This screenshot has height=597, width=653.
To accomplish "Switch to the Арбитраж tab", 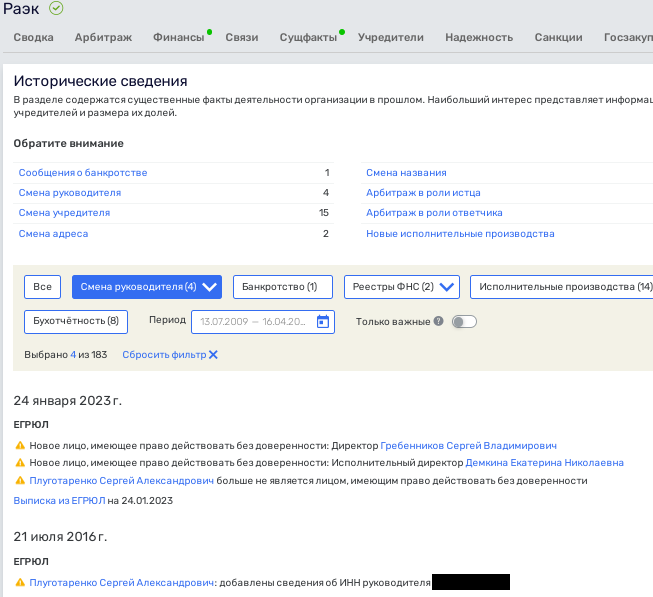I will pos(103,38).
